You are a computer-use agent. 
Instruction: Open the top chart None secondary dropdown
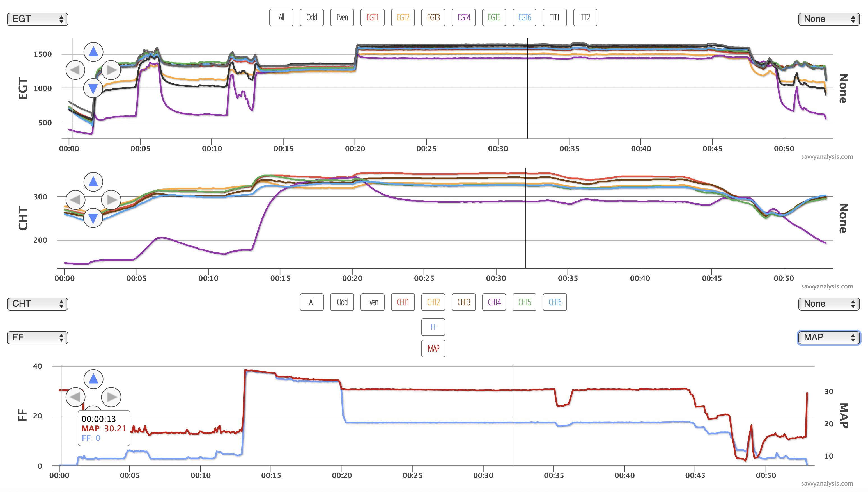point(829,19)
